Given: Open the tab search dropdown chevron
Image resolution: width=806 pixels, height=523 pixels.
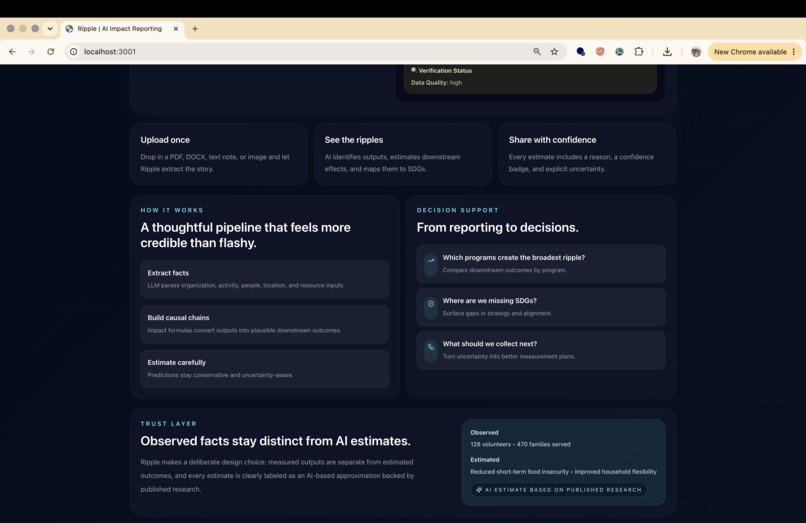Looking at the screenshot, I should tap(50, 29).
